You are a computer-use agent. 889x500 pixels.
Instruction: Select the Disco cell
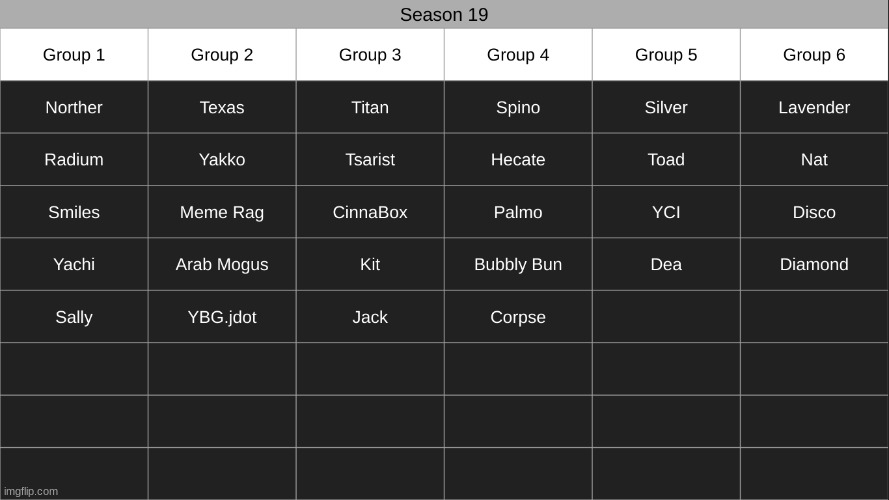click(814, 212)
